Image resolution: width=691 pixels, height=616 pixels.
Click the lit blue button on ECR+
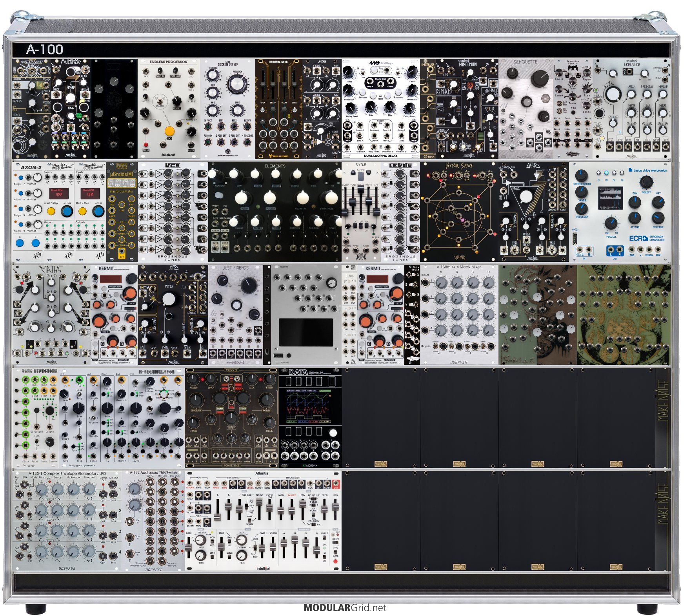click(x=607, y=173)
